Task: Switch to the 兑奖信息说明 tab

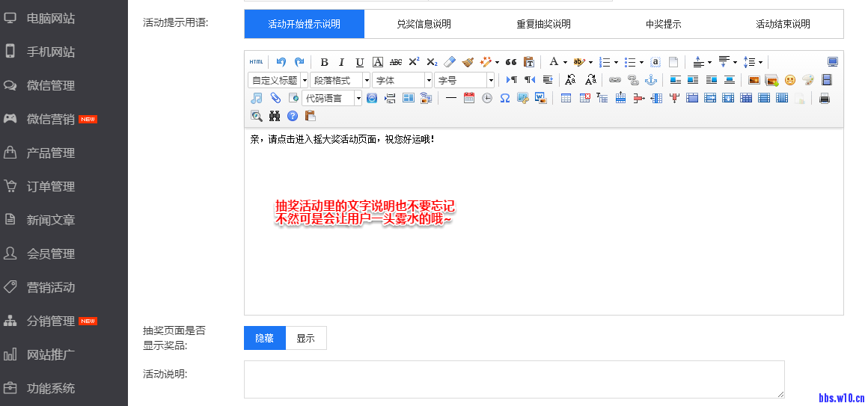Action: 424,24
